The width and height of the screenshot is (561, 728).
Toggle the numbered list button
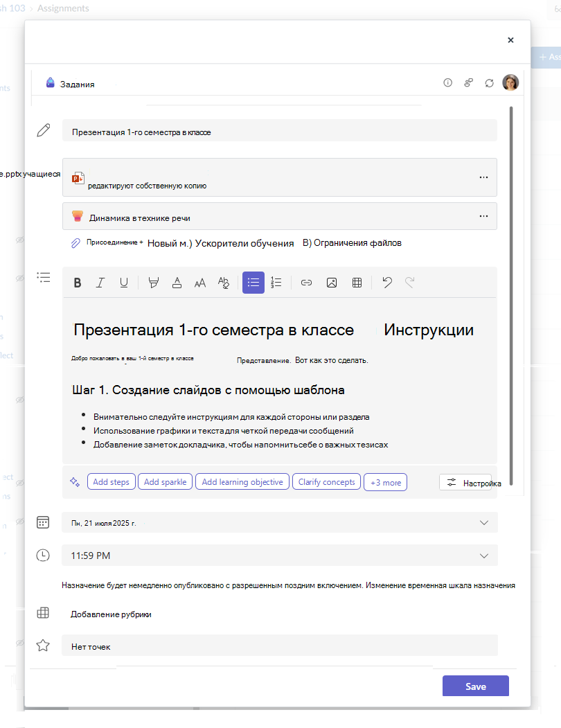pyautogui.click(x=276, y=283)
